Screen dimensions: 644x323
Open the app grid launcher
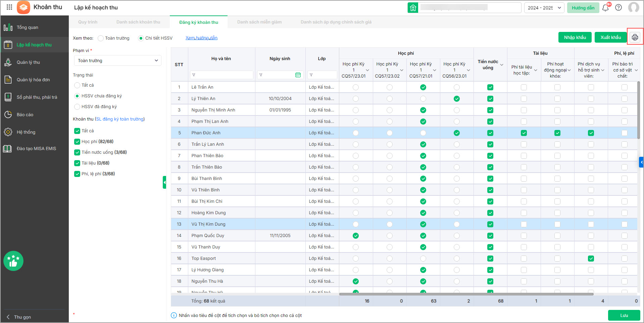(9, 7)
